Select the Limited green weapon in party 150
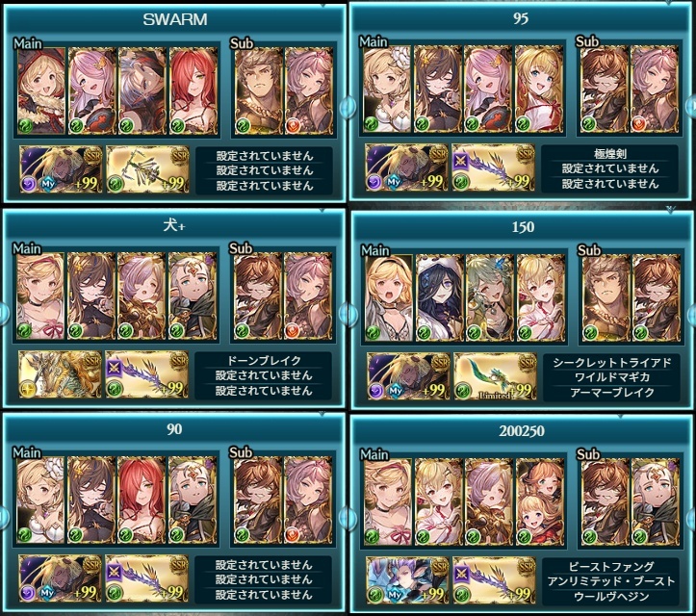This screenshot has width=696, height=616. click(x=496, y=376)
